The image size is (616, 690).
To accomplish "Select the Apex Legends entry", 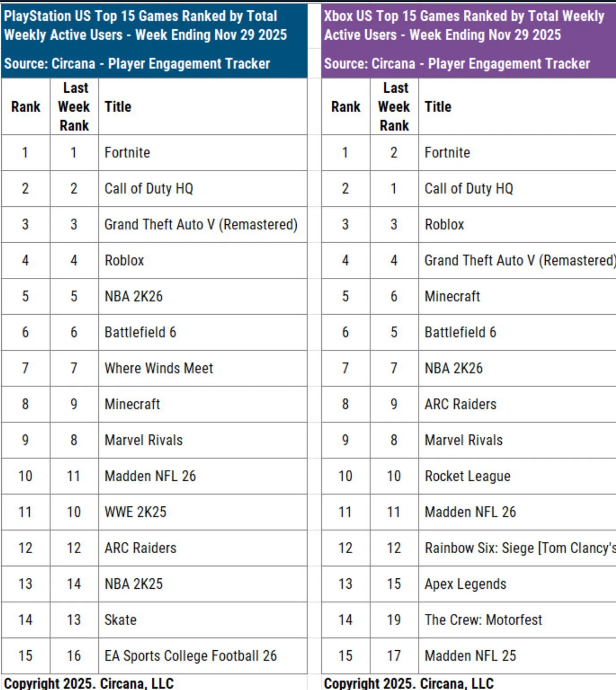I will pos(465,584).
